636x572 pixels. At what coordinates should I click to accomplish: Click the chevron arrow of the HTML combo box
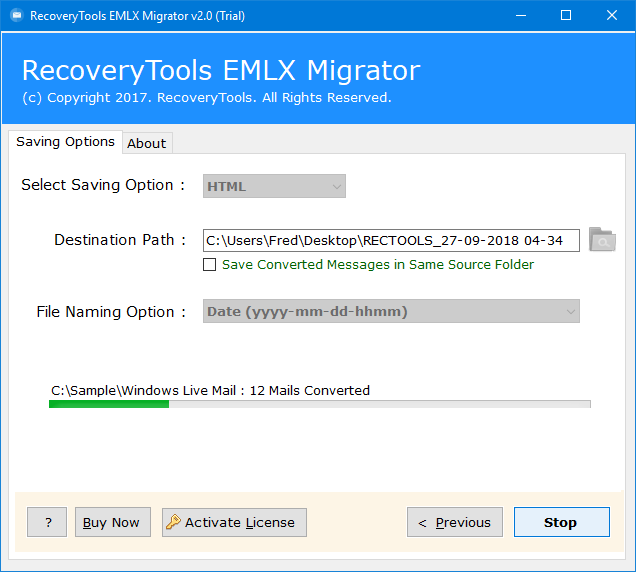(x=336, y=187)
